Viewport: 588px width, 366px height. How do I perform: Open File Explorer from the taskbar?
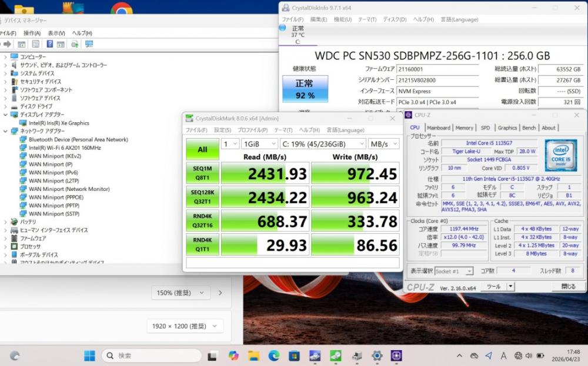click(x=253, y=355)
